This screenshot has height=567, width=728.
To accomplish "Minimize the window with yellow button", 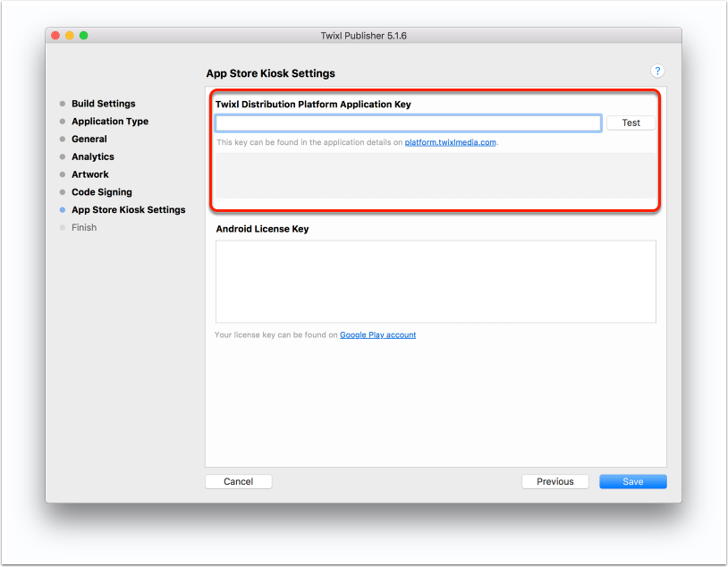I will 69,35.
